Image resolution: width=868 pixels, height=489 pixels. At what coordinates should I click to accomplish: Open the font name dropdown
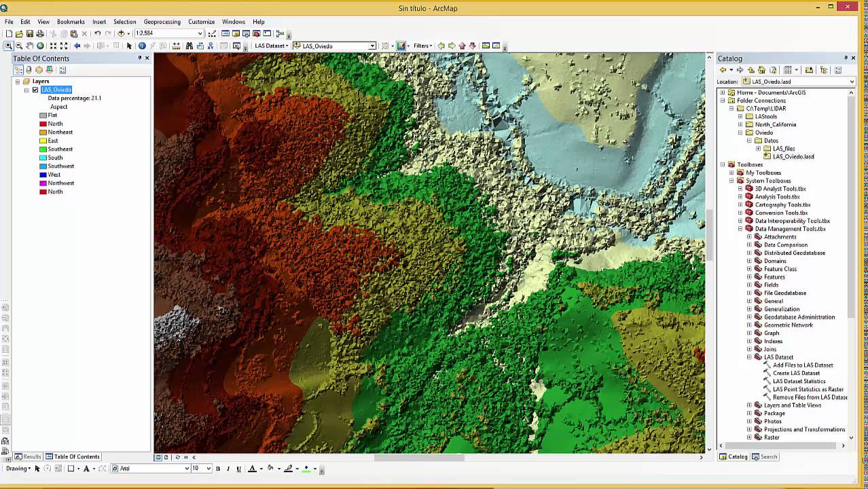(187, 469)
